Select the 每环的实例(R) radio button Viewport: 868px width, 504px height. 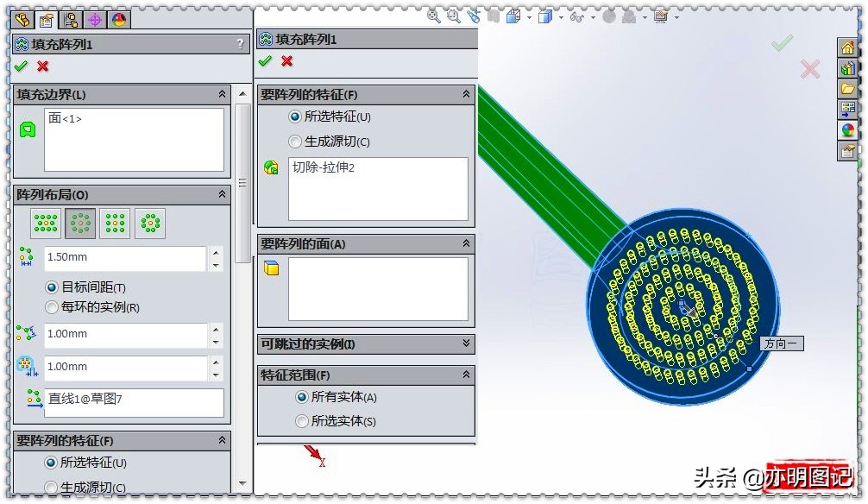[x=53, y=307]
